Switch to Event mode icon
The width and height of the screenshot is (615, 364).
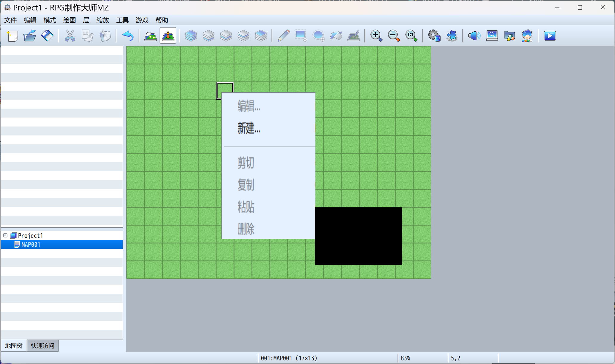(x=168, y=36)
